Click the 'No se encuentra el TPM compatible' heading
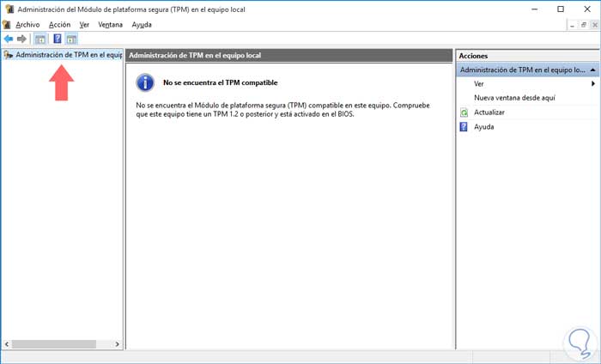Screen dimensions: 601x364 pyautogui.click(x=220, y=82)
